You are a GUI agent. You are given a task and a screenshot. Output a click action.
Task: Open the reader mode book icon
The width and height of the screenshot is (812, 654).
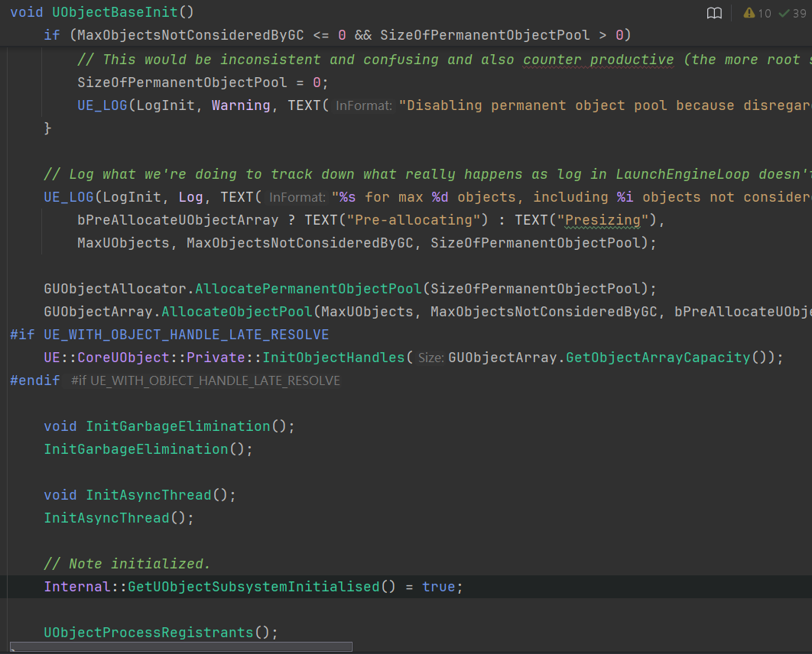click(x=714, y=13)
